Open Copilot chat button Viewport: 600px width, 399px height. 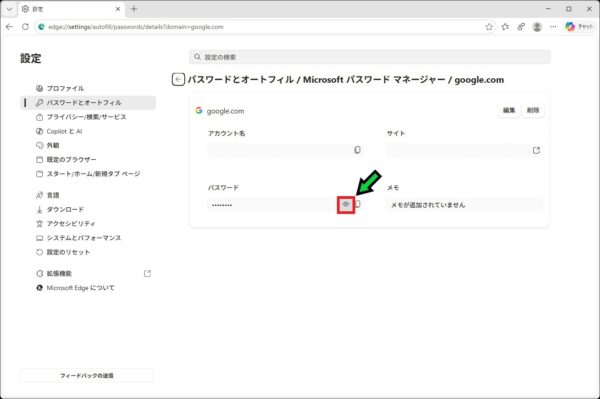click(x=579, y=27)
